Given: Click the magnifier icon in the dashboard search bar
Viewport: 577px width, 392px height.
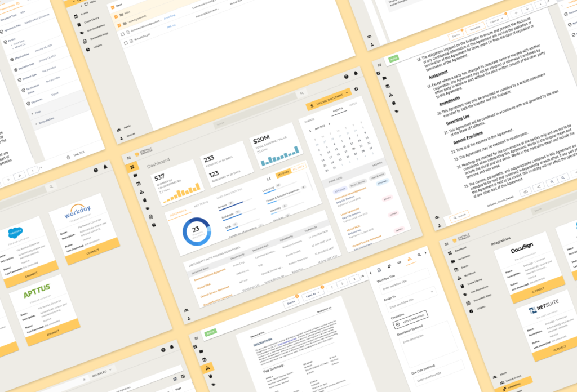Looking at the screenshot, I should coord(301,93).
